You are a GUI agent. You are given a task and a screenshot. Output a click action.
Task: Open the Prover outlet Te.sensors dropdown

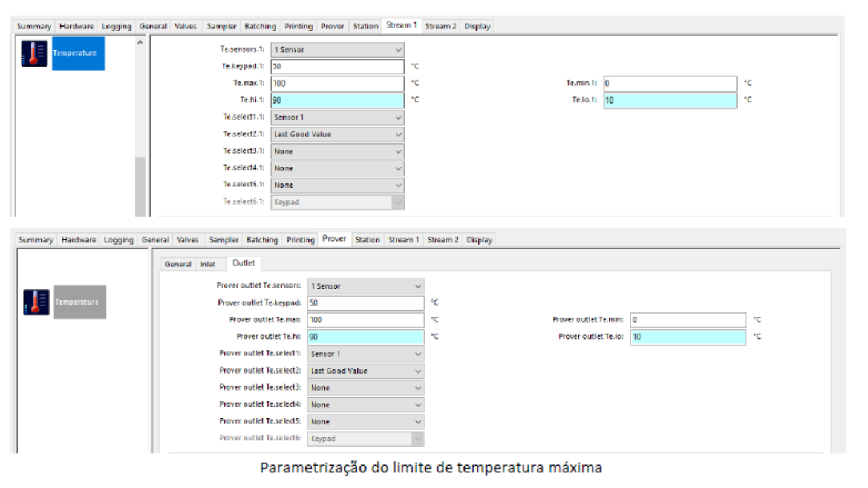point(366,286)
